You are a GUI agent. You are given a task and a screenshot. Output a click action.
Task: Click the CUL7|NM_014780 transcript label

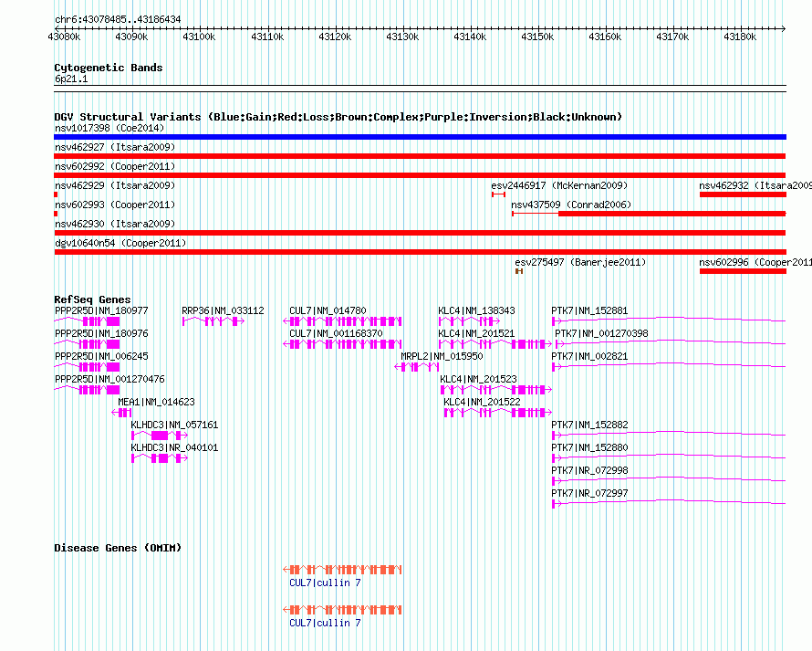tap(328, 311)
